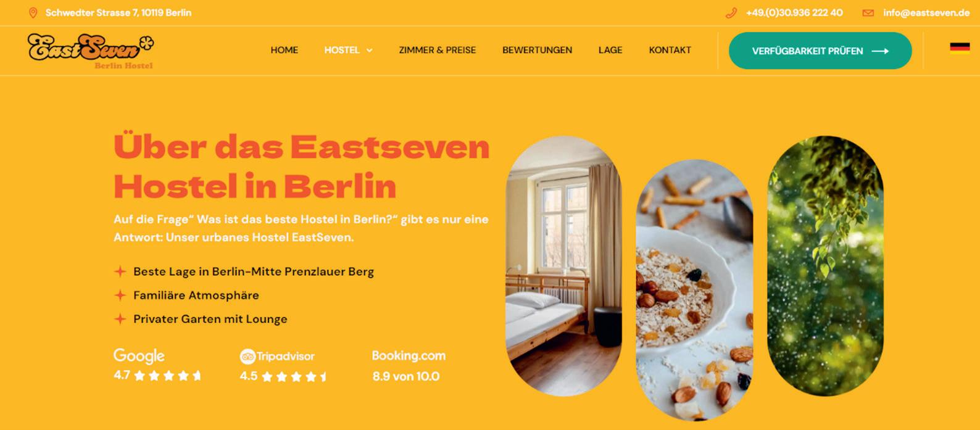Open the Kontakt page
The height and width of the screenshot is (430, 980).
(x=670, y=50)
